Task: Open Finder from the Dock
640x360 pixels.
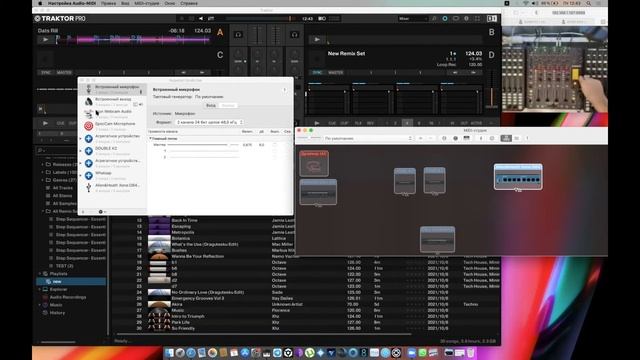Action: pyautogui.click(x=169, y=353)
